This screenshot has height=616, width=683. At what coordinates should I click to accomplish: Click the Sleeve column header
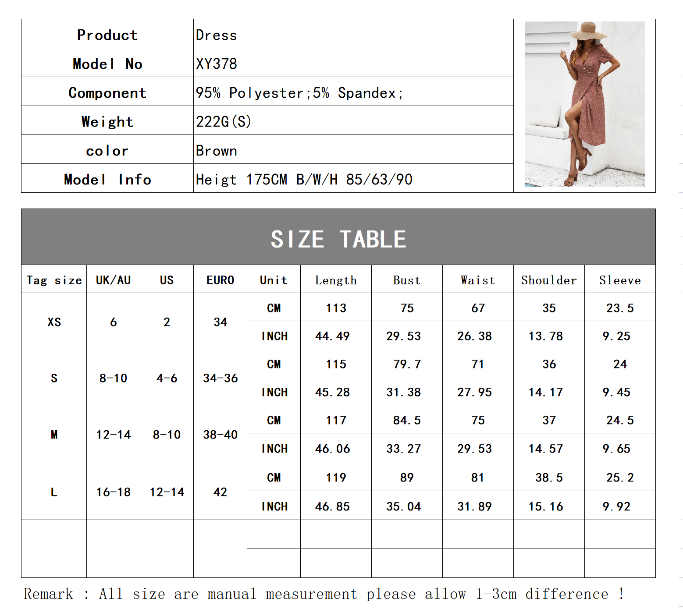point(620,280)
